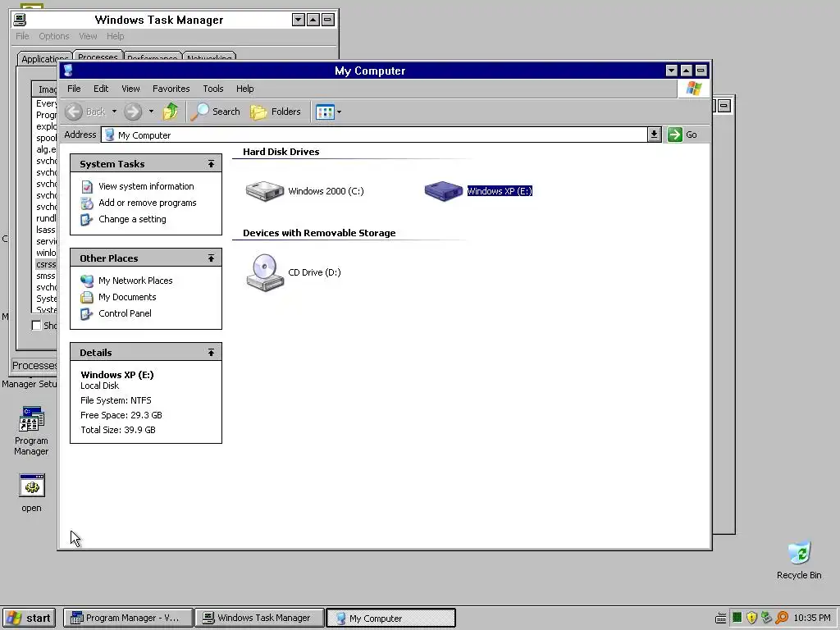Viewport: 840px width, 630px height.
Task: Switch to Task Manager Applications tab
Action: 45,58
